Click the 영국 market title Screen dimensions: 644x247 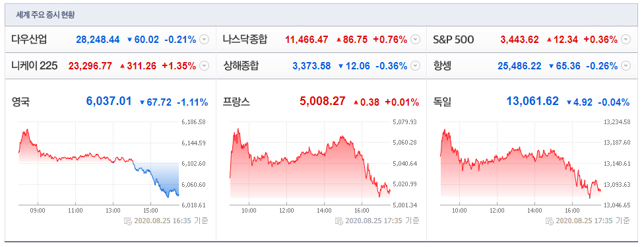[x=20, y=102]
